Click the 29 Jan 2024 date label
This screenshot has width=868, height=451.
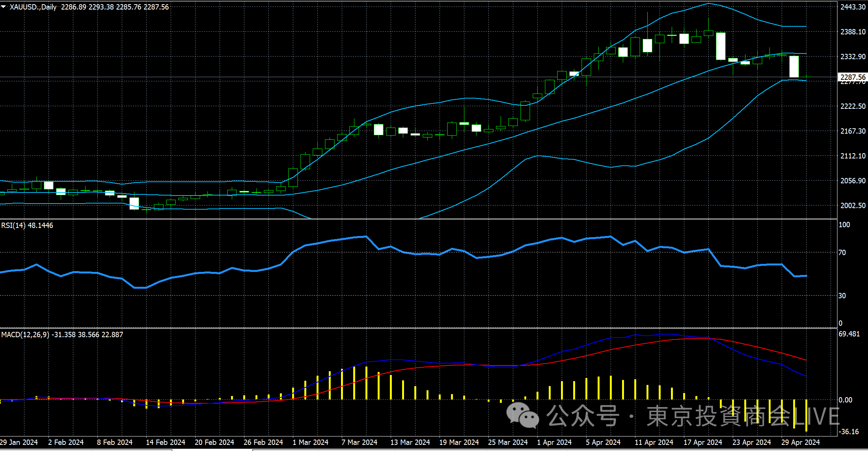pyautogui.click(x=19, y=442)
